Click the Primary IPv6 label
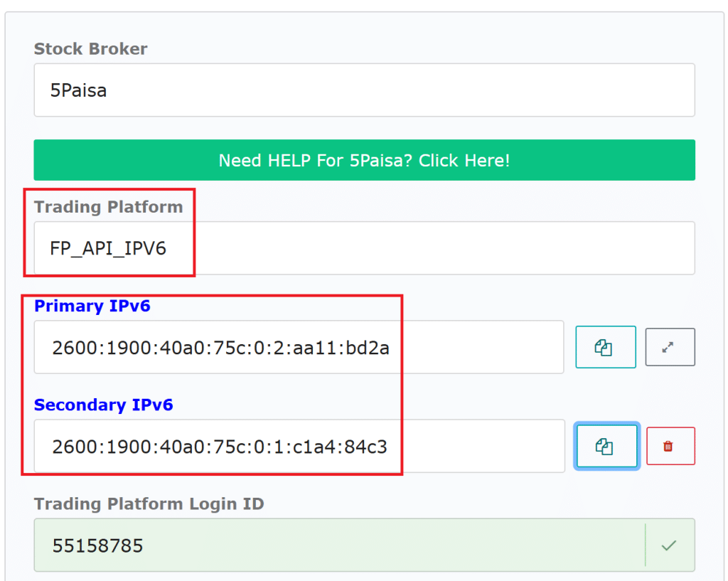Viewport: 728px width, 581px height. tap(92, 306)
